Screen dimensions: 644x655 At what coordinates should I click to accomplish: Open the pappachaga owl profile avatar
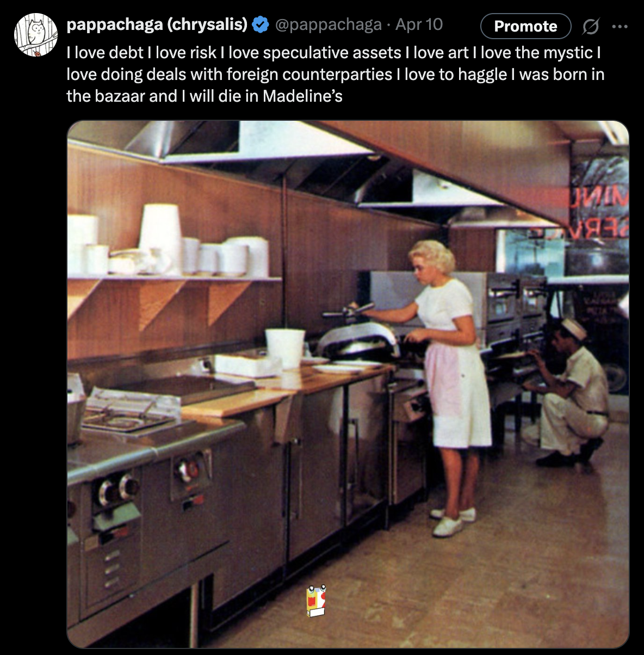click(35, 35)
